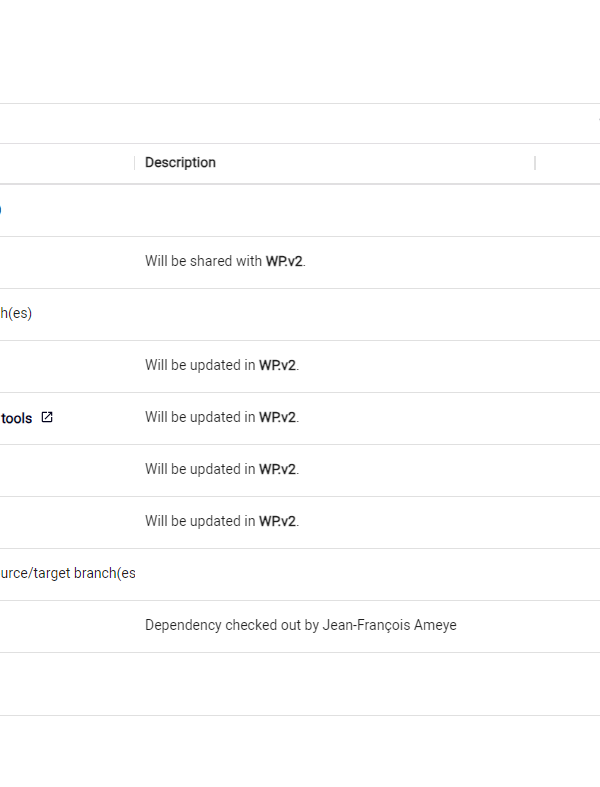Sort by the Description column header
The width and height of the screenshot is (600, 787).
(180, 163)
